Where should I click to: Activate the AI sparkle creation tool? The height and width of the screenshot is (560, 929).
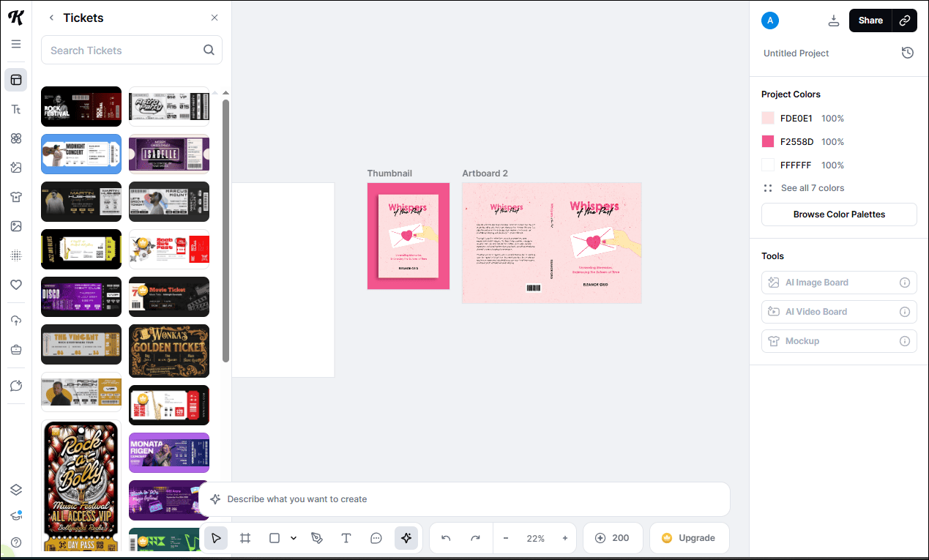click(407, 538)
